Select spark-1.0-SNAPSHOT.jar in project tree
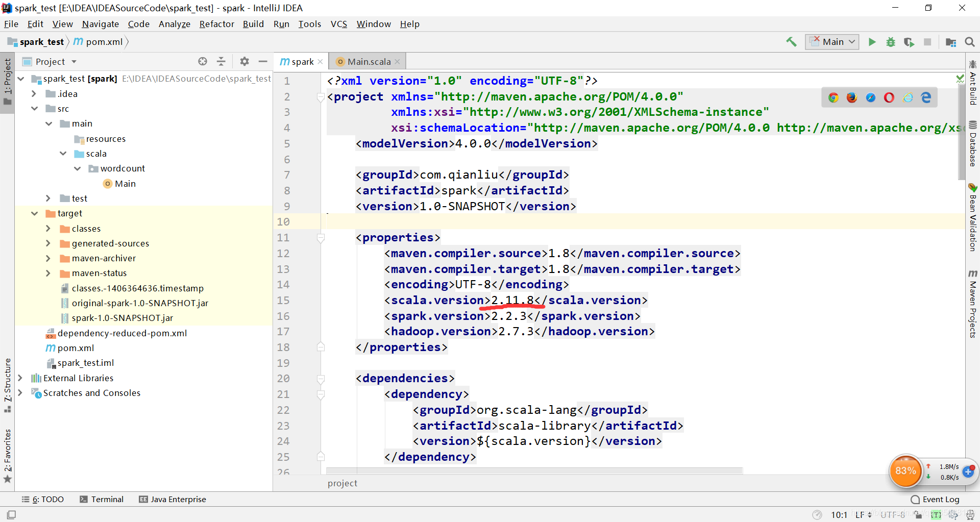 117,317
